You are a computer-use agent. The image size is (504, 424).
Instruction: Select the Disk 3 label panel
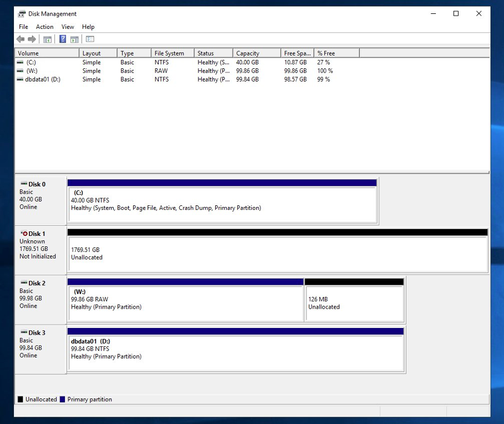pyautogui.click(x=40, y=350)
